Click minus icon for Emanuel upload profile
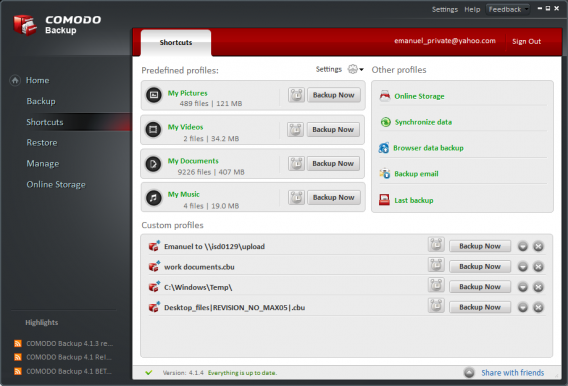Image resolution: width=568 pixels, height=386 pixels. pyautogui.click(x=523, y=246)
